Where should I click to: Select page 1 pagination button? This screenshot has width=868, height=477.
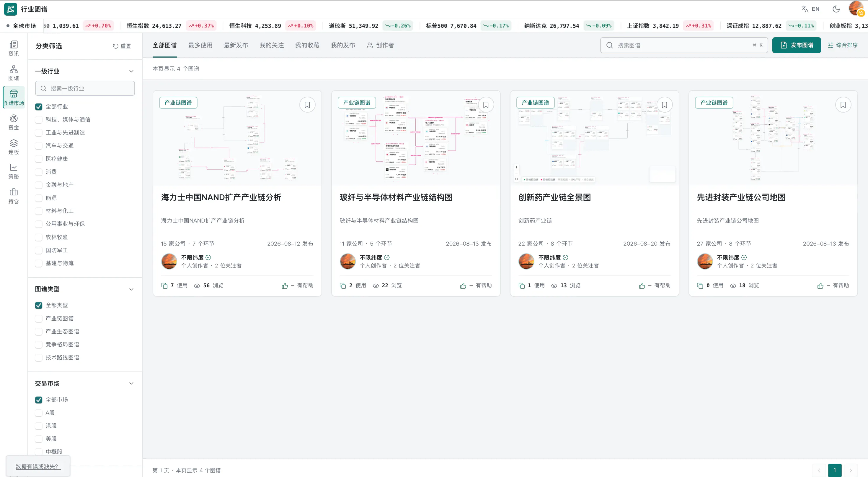835,470
